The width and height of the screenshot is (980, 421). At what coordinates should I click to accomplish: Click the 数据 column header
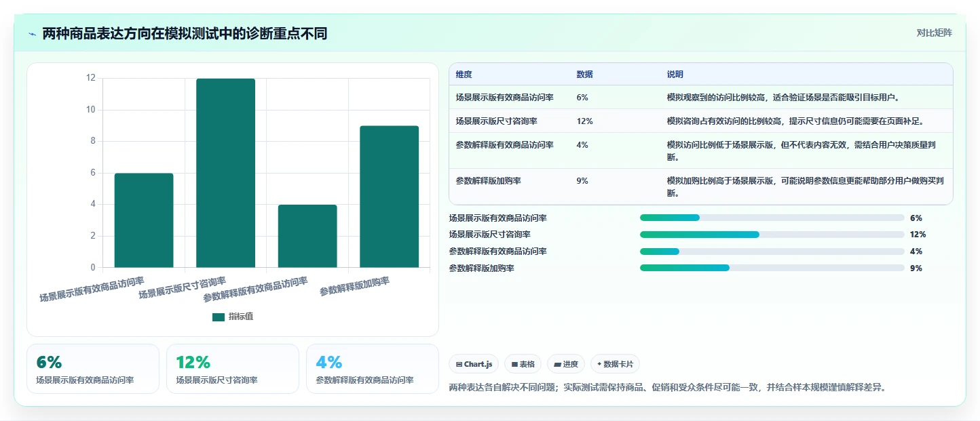tap(584, 74)
